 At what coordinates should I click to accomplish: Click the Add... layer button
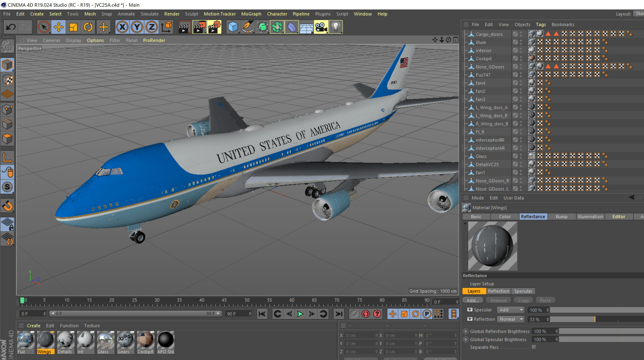[x=473, y=300]
